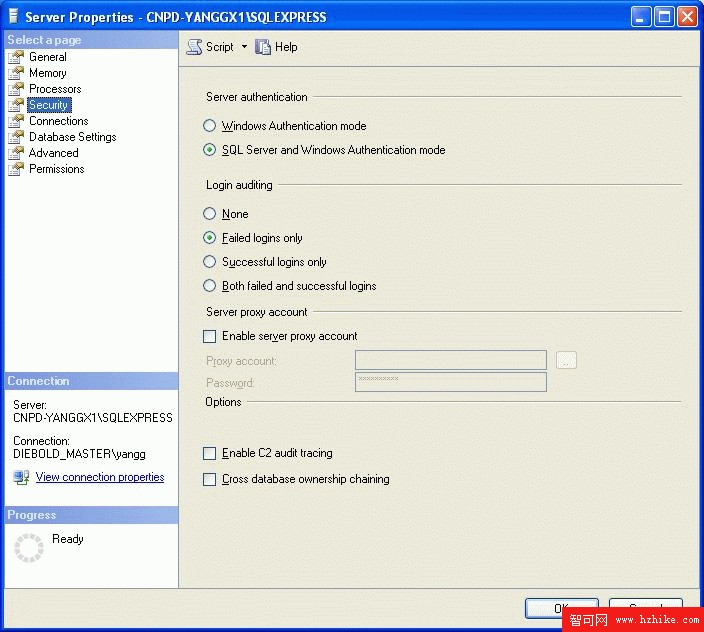The height and width of the screenshot is (632, 704).
Task: Click the Proxy account input field
Action: pyautogui.click(x=451, y=360)
